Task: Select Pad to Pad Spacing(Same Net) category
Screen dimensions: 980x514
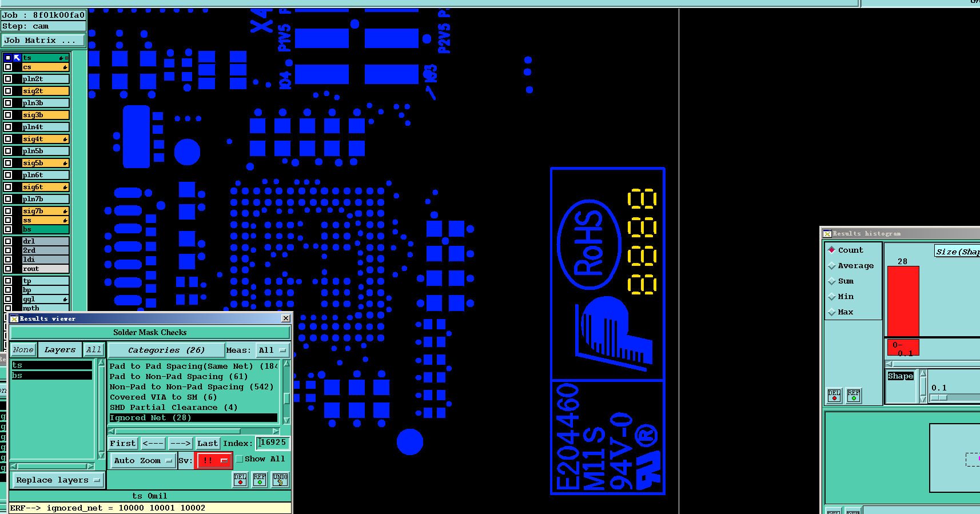Action: pyautogui.click(x=194, y=366)
